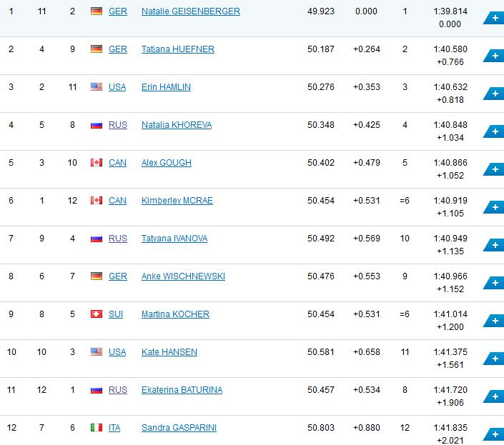Image resolution: width=504 pixels, height=445 pixels.
Task: Click German flag beside Anke Wischnewski
Action: click(97, 276)
